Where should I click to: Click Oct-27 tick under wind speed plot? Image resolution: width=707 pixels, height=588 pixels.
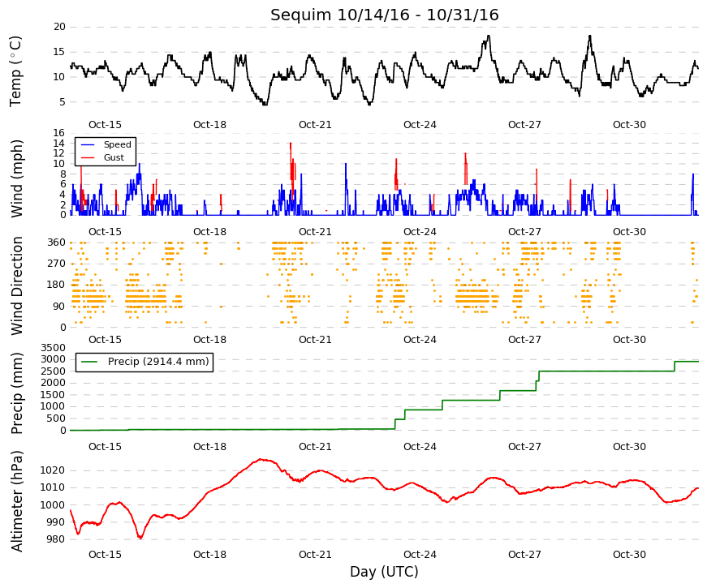coord(524,232)
